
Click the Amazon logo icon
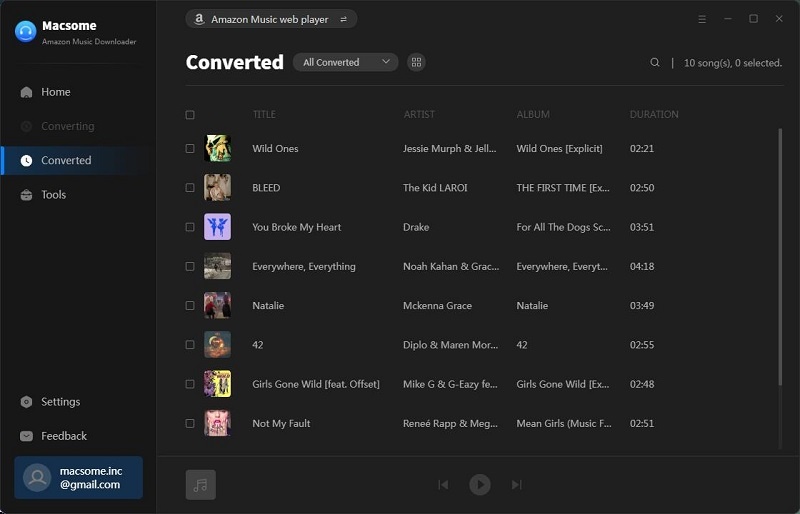click(x=199, y=19)
